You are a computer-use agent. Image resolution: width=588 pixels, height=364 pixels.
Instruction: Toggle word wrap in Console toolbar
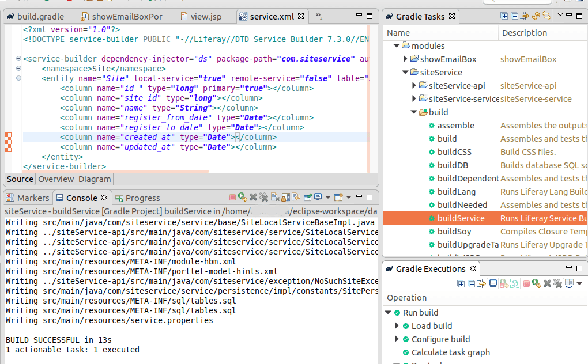[x=296, y=198]
